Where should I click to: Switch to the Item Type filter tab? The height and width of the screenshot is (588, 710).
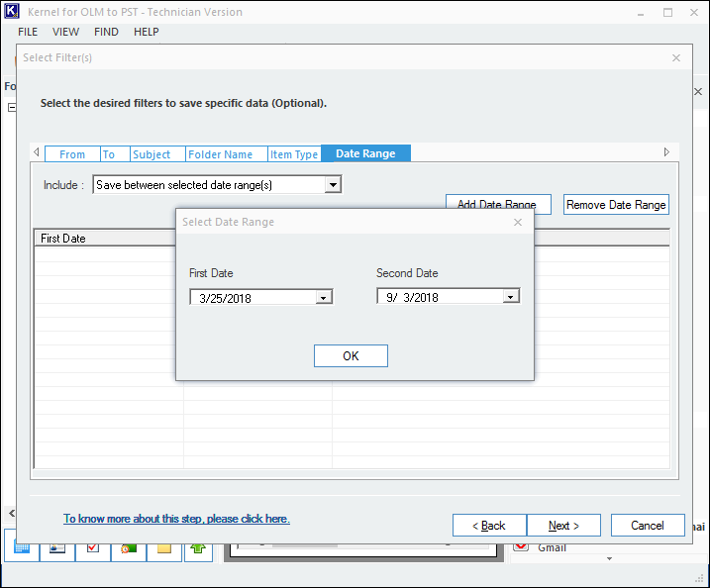click(x=294, y=153)
